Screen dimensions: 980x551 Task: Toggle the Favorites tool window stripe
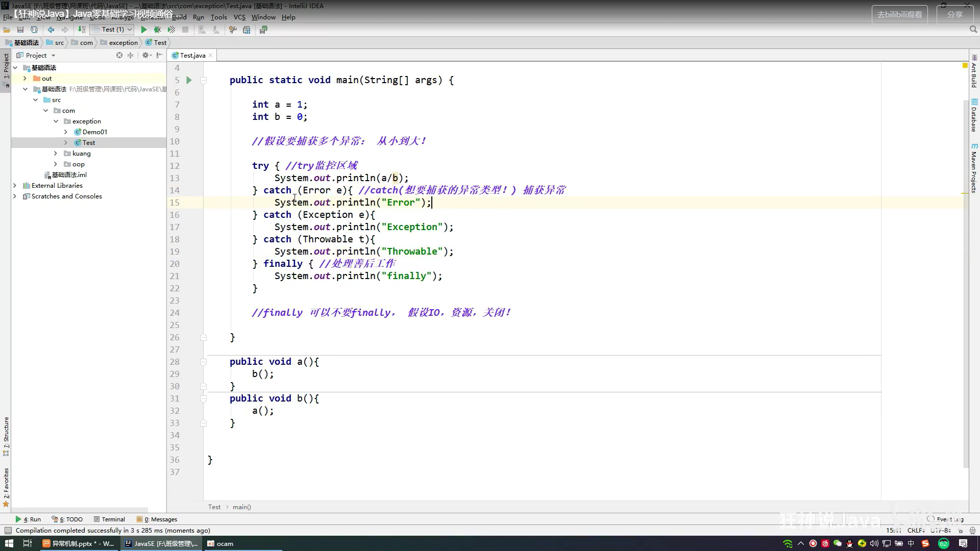point(6,486)
